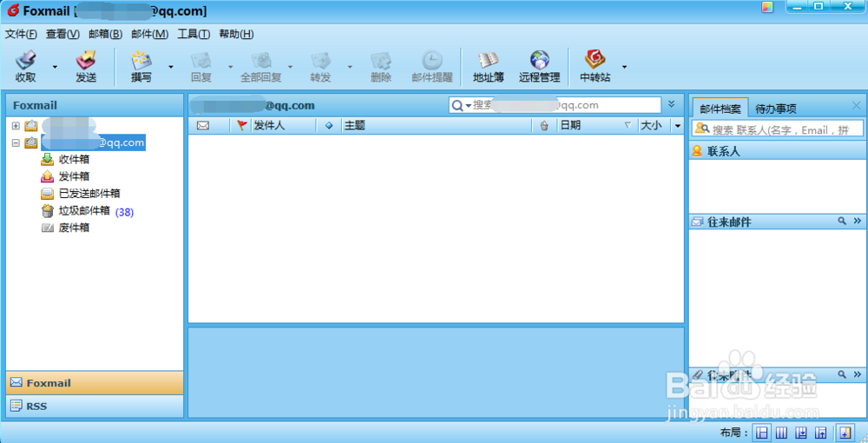This screenshot has height=443, width=868.
Task: Open dropdown arrow next to 全部回复
Action: [290, 67]
